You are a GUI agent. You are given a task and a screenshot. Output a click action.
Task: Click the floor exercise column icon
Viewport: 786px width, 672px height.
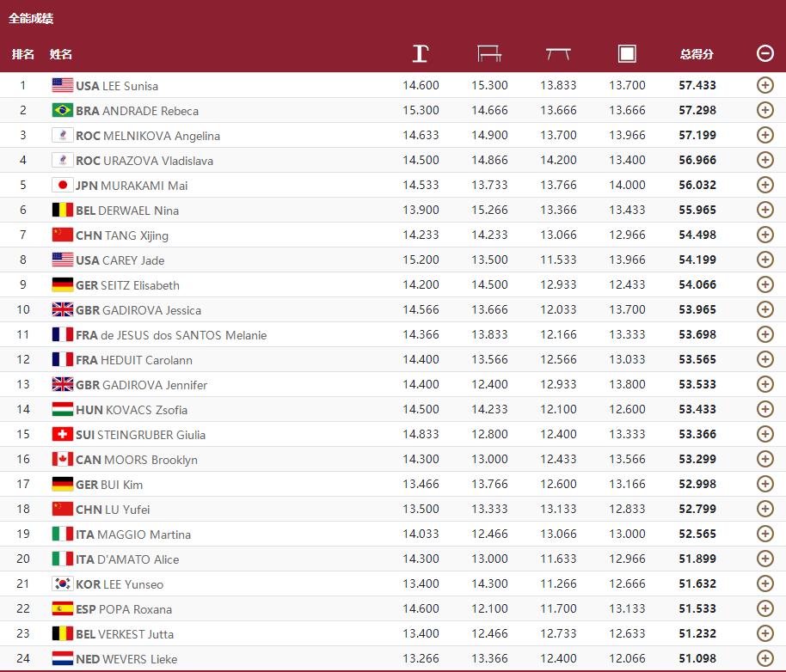click(627, 53)
